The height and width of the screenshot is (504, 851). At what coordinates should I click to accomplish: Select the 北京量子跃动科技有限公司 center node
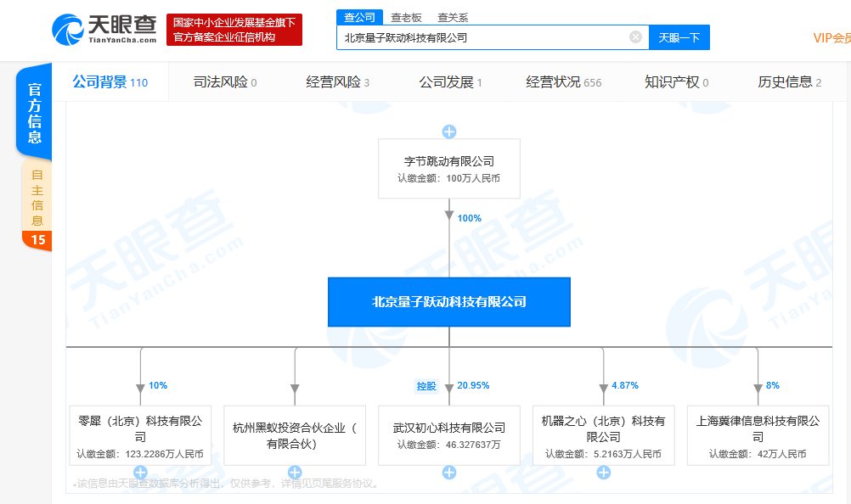point(448,302)
